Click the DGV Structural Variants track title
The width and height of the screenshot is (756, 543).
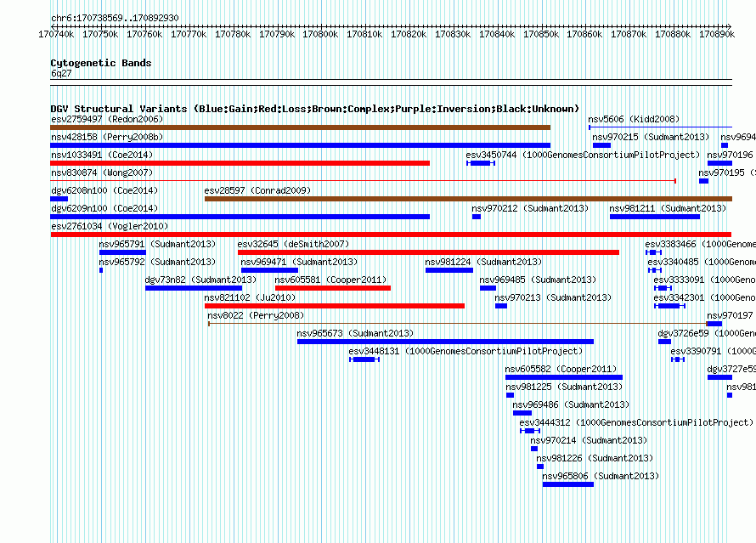314,109
